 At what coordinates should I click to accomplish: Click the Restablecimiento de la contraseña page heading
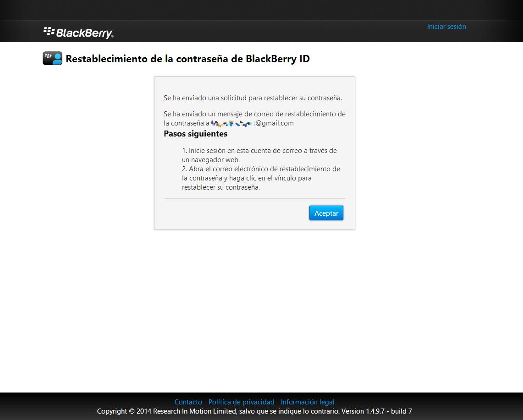(x=187, y=59)
